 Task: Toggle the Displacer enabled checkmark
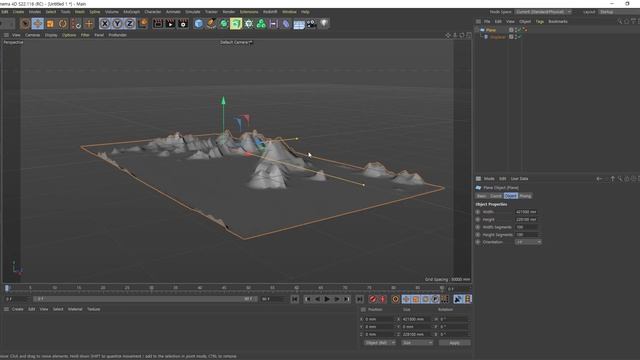click(520, 37)
